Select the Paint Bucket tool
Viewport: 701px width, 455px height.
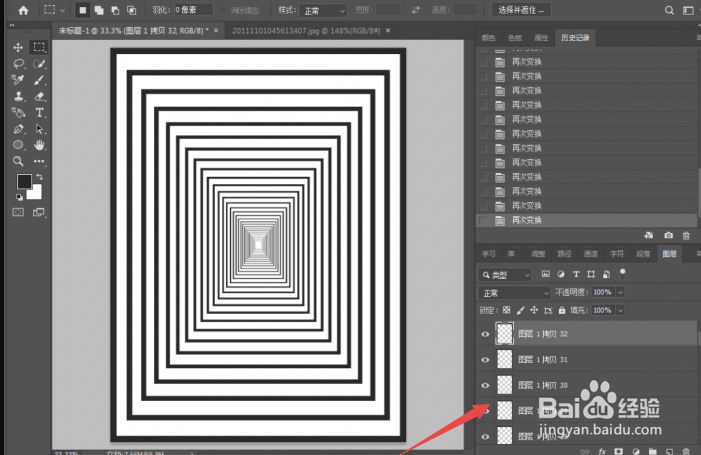18,112
